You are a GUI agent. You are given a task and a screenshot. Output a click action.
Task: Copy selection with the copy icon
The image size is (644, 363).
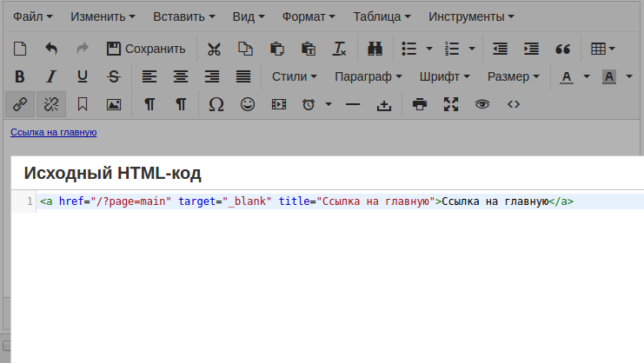pyautogui.click(x=245, y=49)
